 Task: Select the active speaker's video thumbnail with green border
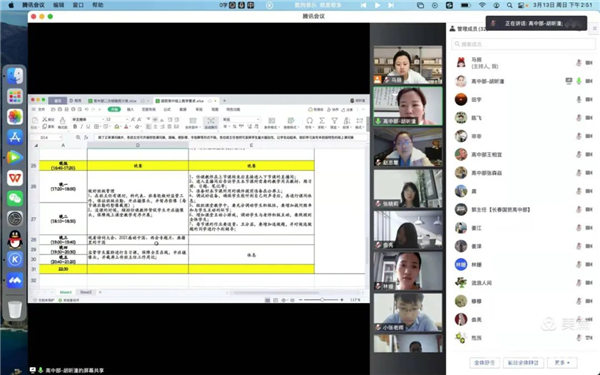408,106
